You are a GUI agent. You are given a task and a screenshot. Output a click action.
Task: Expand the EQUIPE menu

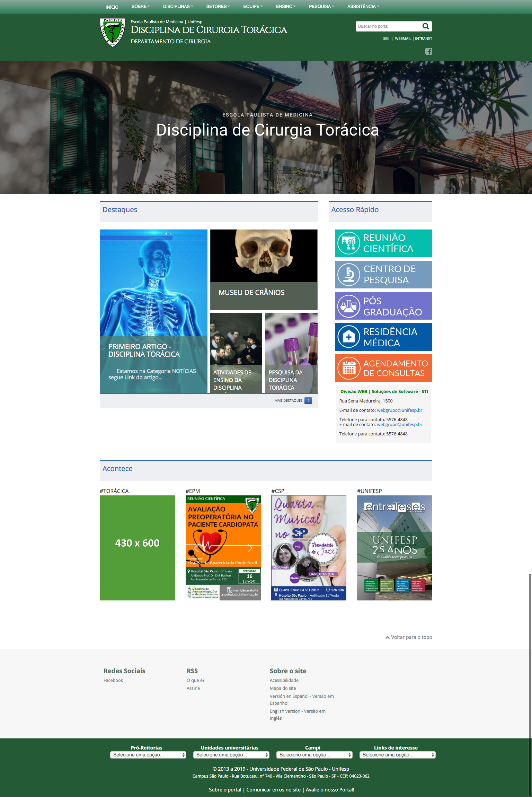(253, 7)
